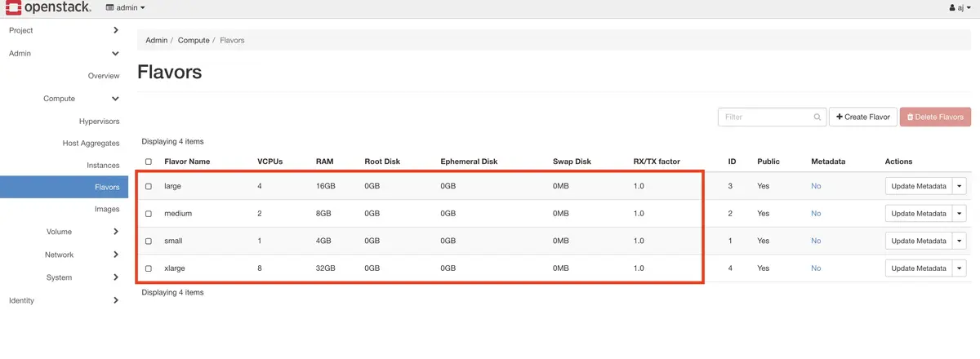Click the Admin breadcrumb link
This screenshot has height=359, width=980.
pyautogui.click(x=156, y=40)
